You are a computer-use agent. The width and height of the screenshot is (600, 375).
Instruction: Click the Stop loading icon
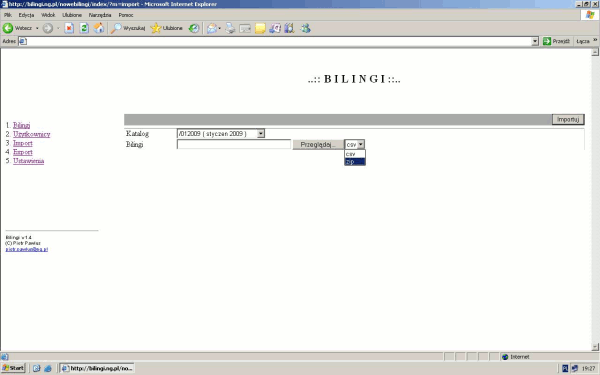pyautogui.click(x=69, y=28)
